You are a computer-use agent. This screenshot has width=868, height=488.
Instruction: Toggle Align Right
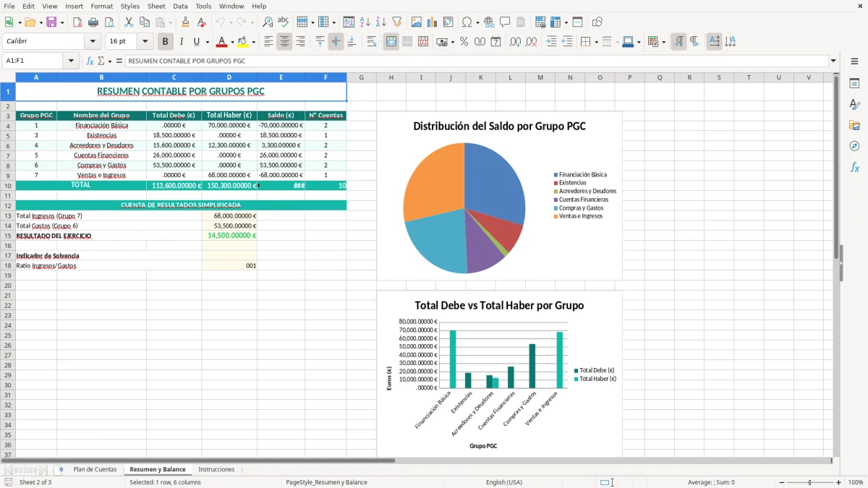[300, 42]
